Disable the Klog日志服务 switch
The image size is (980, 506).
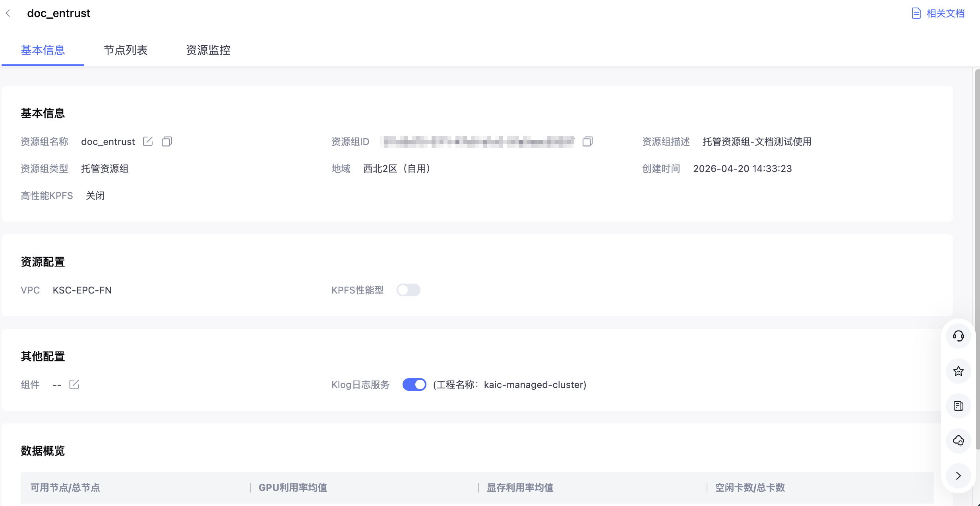pyautogui.click(x=414, y=384)
